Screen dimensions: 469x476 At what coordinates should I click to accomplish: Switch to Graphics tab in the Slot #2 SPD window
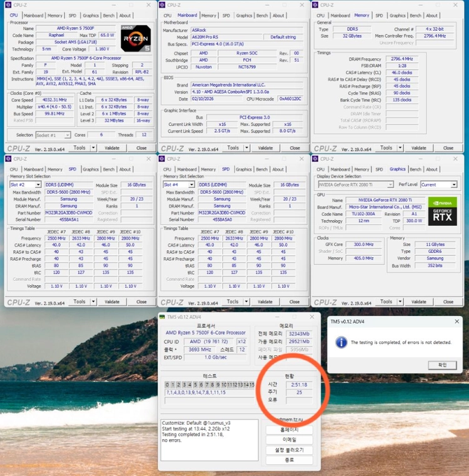click(91, 170)
